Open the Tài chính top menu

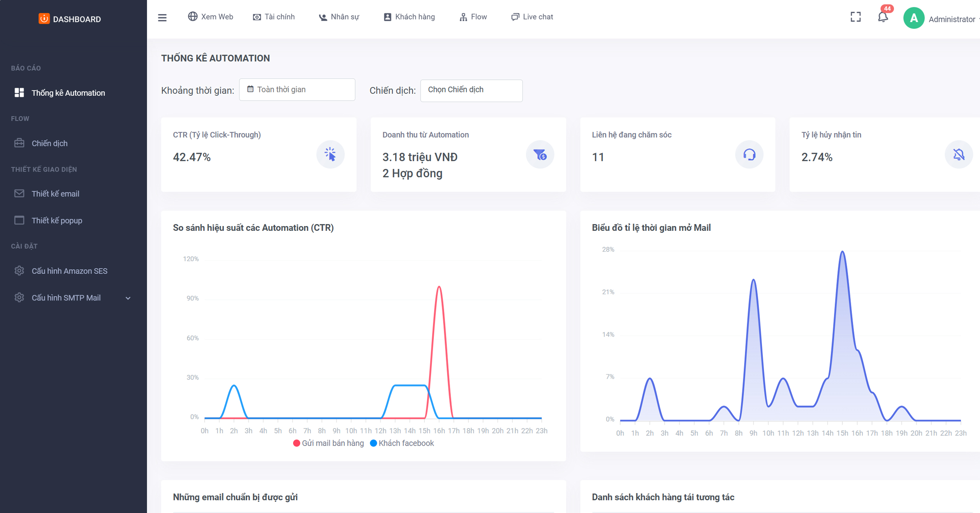point(274,17)
